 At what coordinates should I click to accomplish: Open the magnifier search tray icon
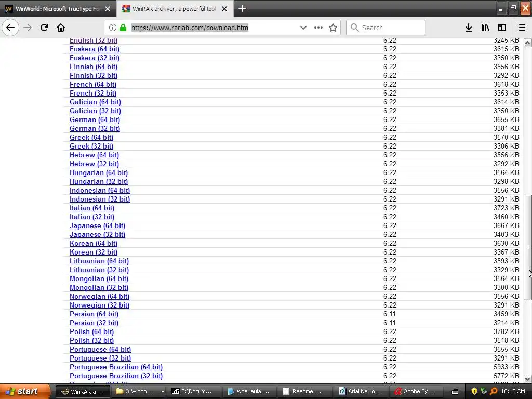(494, 391)
